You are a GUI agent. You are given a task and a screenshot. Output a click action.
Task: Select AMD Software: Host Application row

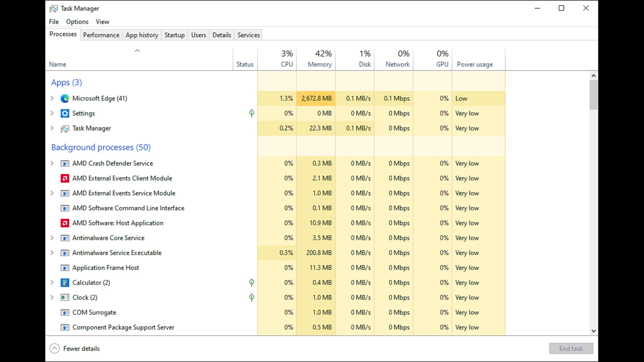tap(275, 223)
